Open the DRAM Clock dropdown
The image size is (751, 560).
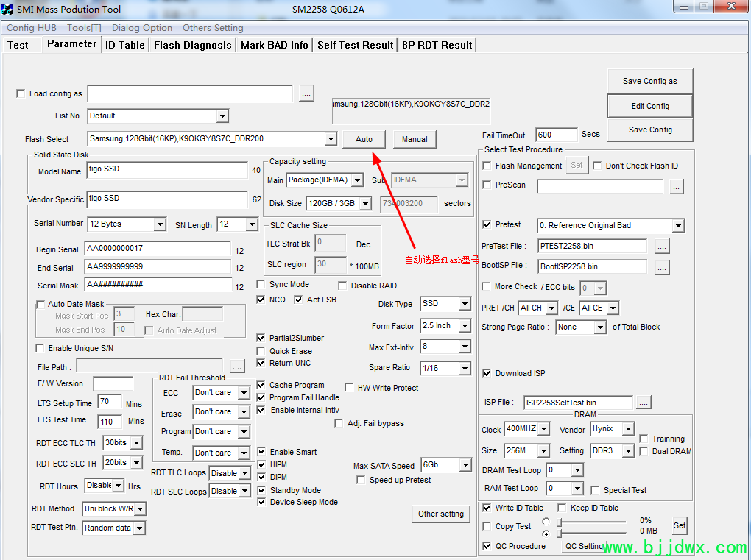point(543,429)
